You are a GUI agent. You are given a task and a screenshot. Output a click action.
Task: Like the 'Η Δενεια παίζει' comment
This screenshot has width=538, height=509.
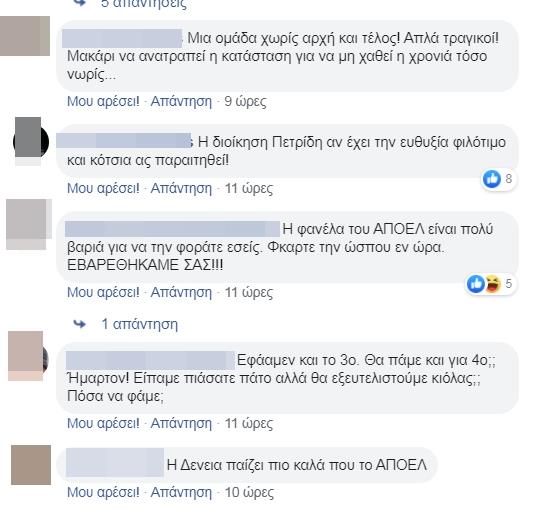pos(103,492)
